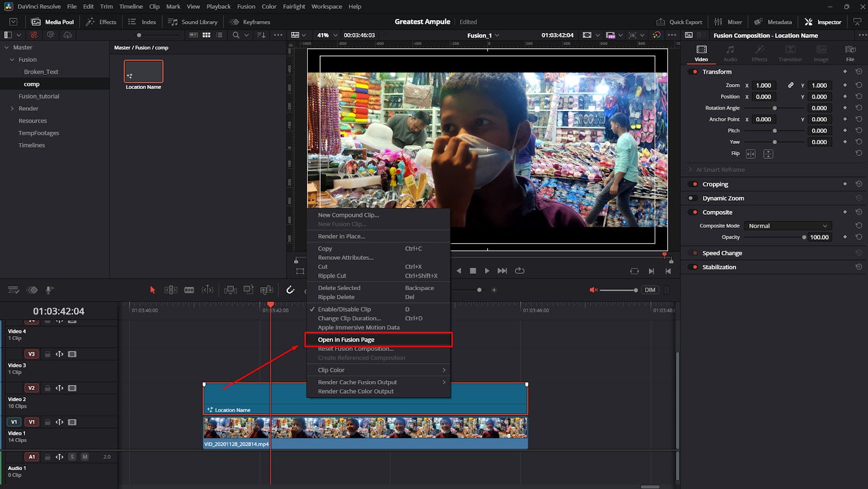Open the Fusion menu in menu bar
This screenshot has width=868, height=489.
coord(246,7)
